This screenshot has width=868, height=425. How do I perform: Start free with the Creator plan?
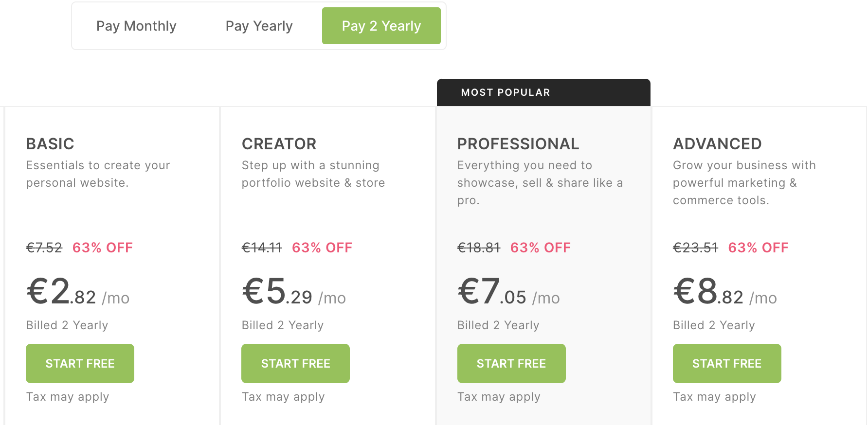tap(295, 363)
